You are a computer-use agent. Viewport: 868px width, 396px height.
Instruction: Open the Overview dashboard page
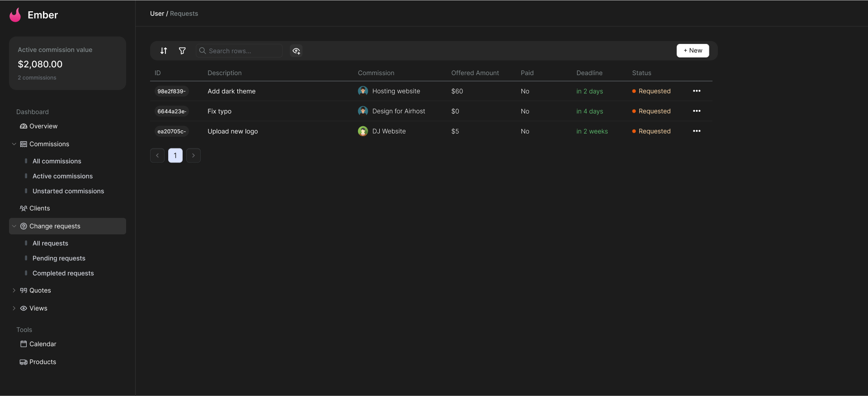pos(43,126)
